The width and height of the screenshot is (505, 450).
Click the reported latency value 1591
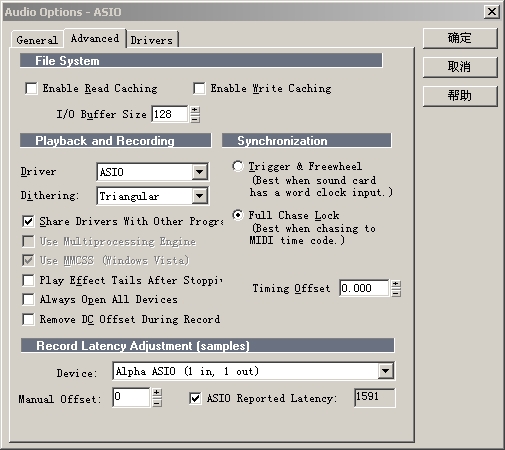[x=375, y=397]
